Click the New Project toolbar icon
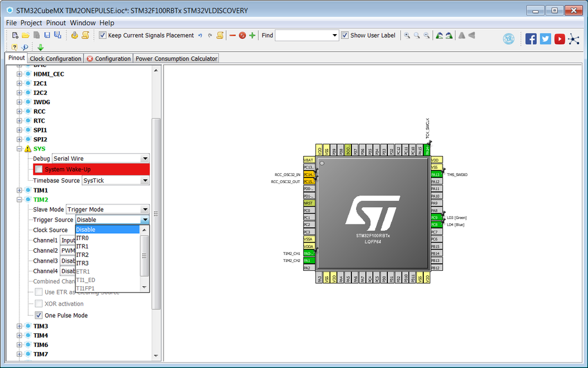 (x=15, y=35)
